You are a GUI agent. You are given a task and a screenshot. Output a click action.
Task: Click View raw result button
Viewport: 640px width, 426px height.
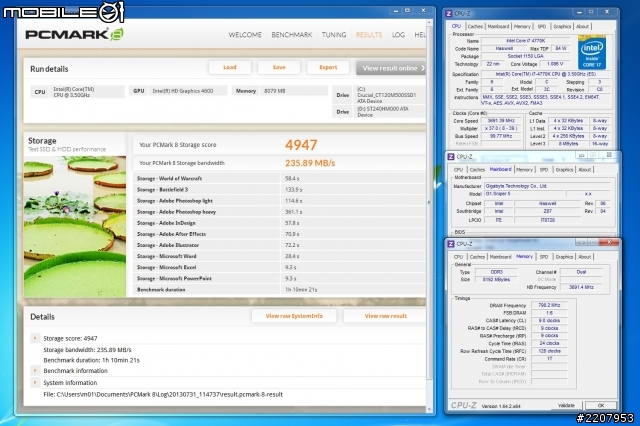(x=385, y=316)
